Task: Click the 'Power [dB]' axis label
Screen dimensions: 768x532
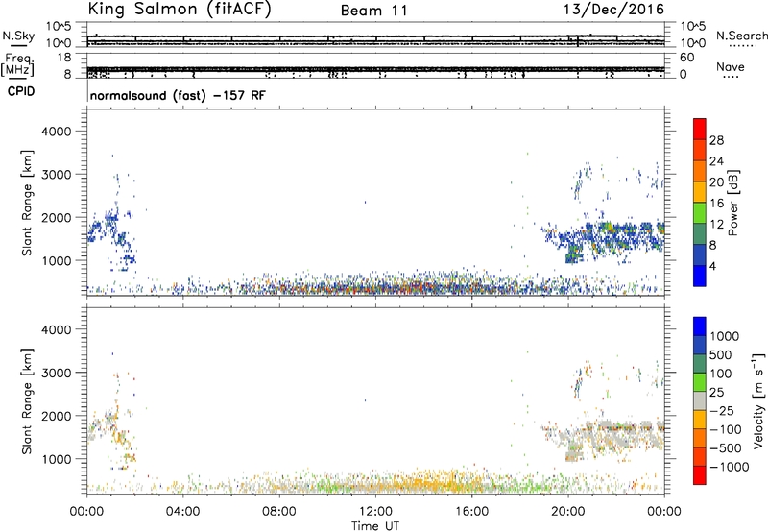Action: click(x=732, y=203)
